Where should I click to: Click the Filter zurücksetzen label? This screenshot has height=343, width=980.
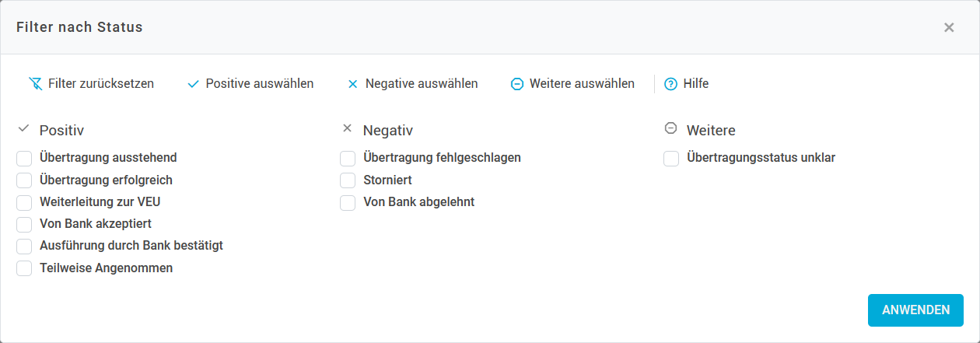pos(101,84)
